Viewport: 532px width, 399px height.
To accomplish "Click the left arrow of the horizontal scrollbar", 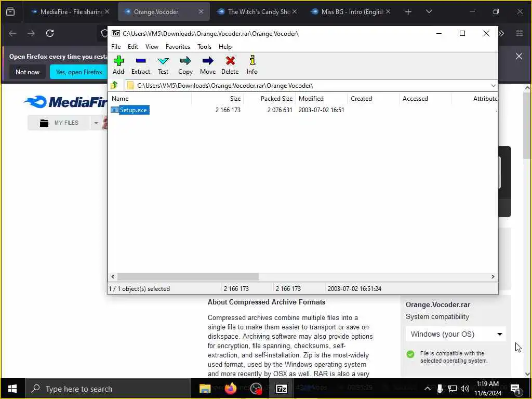I will (113, 276).
